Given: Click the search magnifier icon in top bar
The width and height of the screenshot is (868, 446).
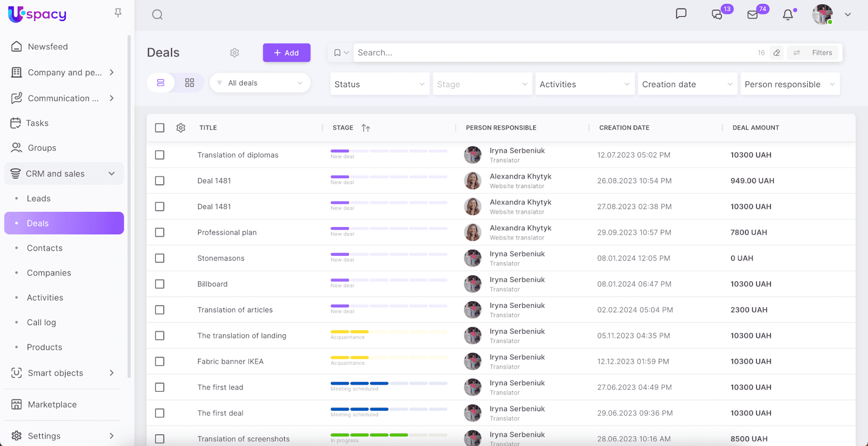Looking at the screenshot, I should pos(157,15).
